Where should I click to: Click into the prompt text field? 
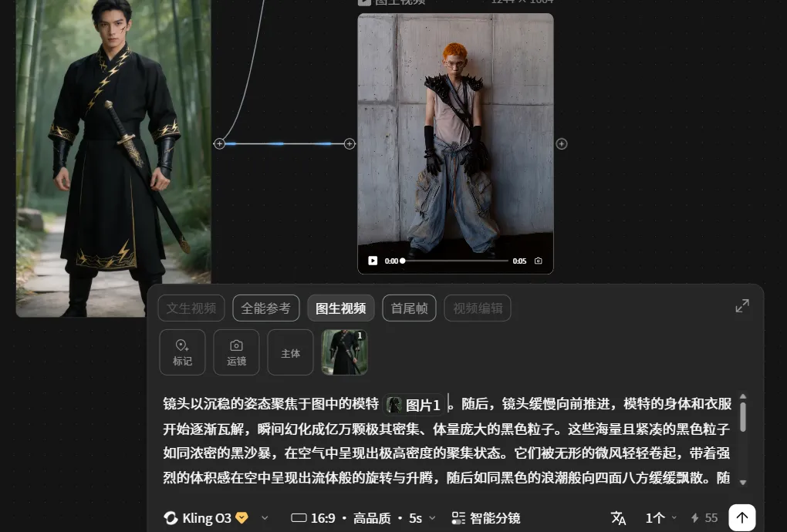coord(447,440)
